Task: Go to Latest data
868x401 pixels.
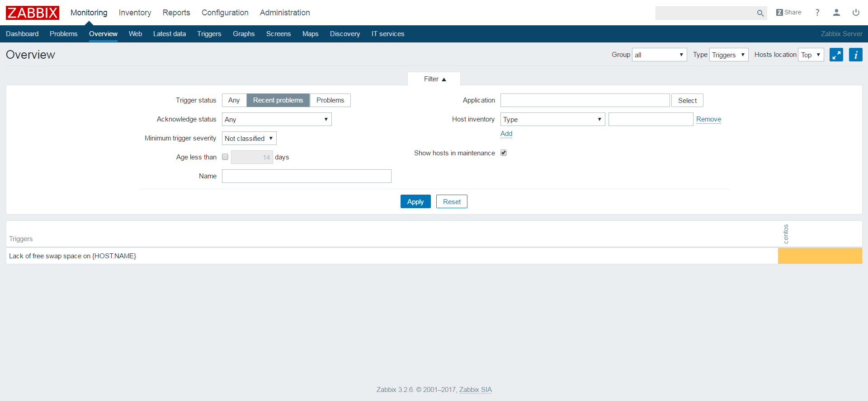Action: [x=170, y=34]
